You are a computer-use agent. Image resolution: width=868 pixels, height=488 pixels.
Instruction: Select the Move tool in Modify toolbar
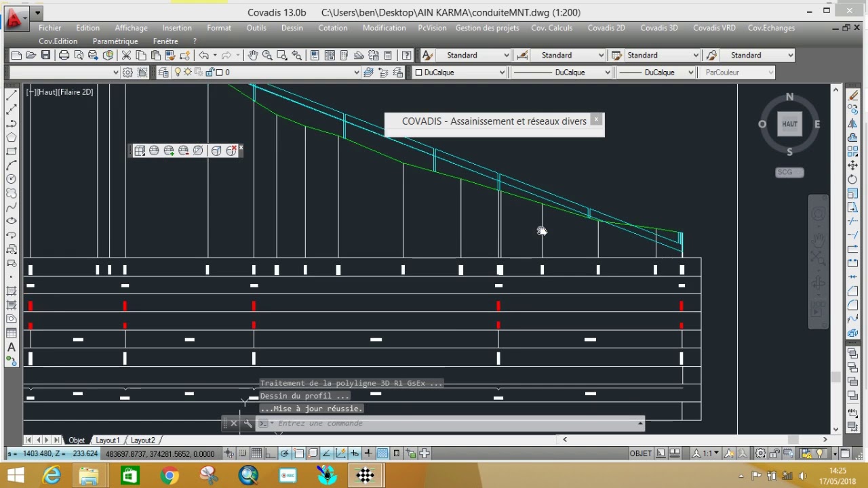click(x=853, y=165)
